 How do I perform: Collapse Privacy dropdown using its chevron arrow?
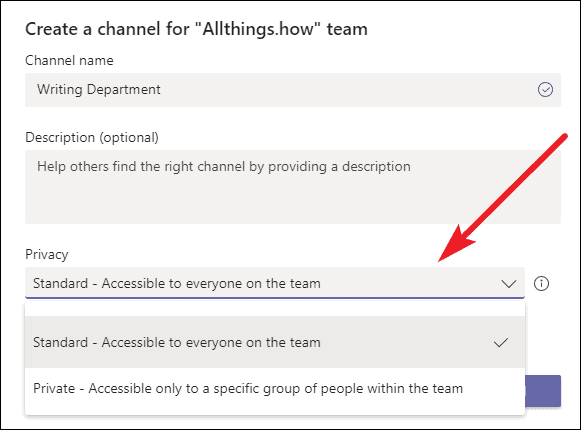click(x=508, y=284)
